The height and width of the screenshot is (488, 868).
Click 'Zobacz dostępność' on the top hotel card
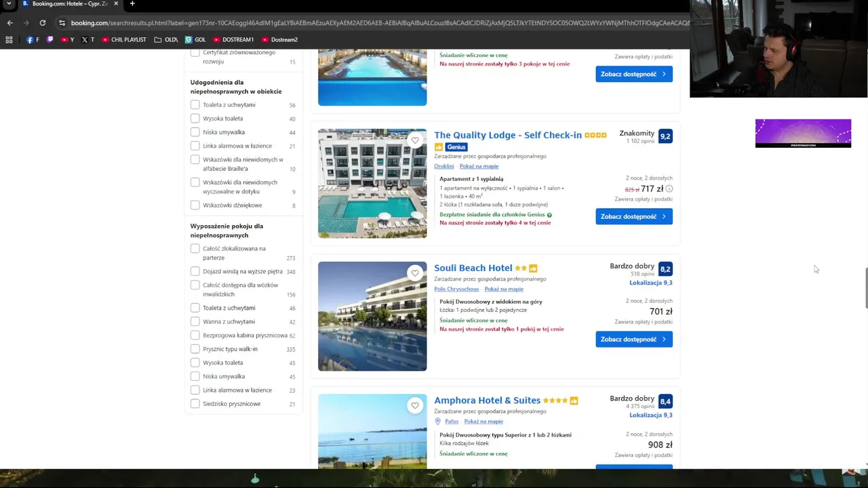634,74
